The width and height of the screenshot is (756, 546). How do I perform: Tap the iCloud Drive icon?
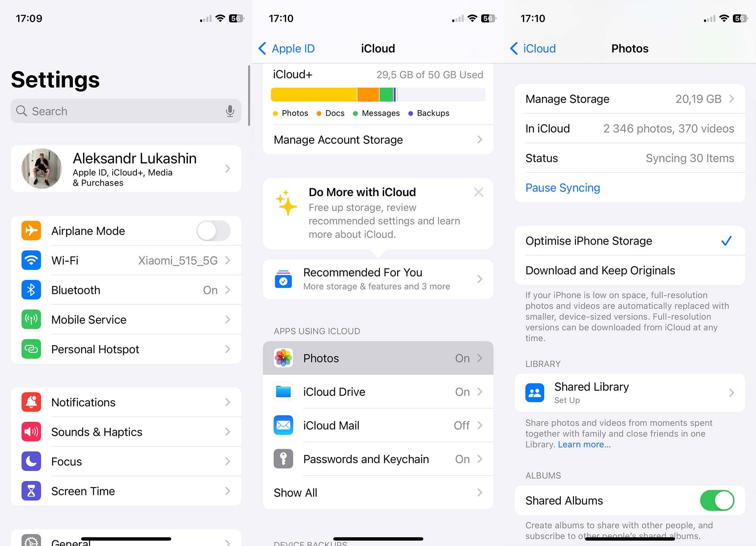pyautogui.click(x=283, y=391)
